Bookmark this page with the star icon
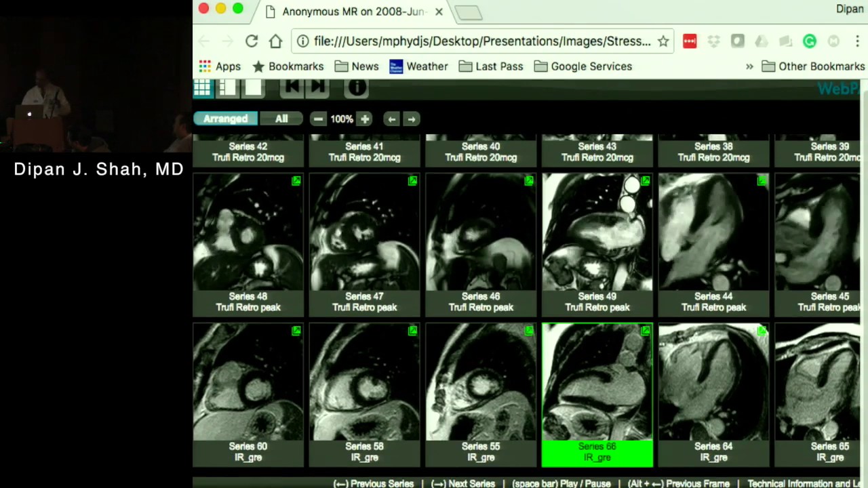Image resolution: width=868 pixels, height=488 pixels. (x=663, y=41)
